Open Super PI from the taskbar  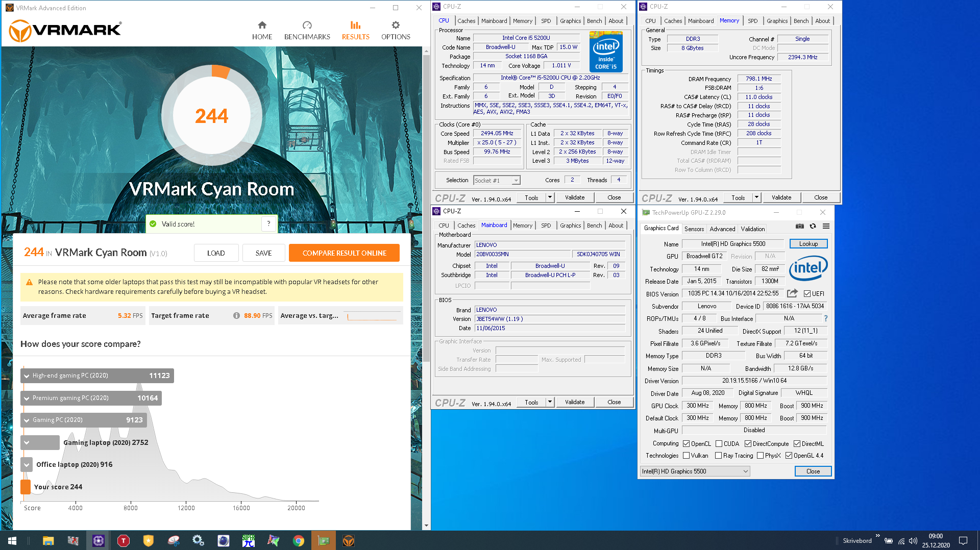click(249, 540)
